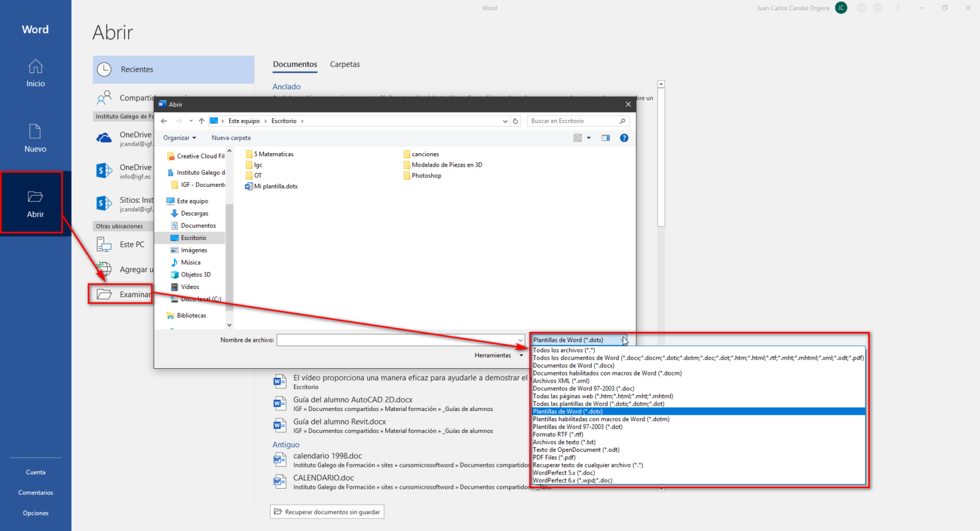Click the help question mark icon
The height and width of the screenshot is (531, 980).
624,138
